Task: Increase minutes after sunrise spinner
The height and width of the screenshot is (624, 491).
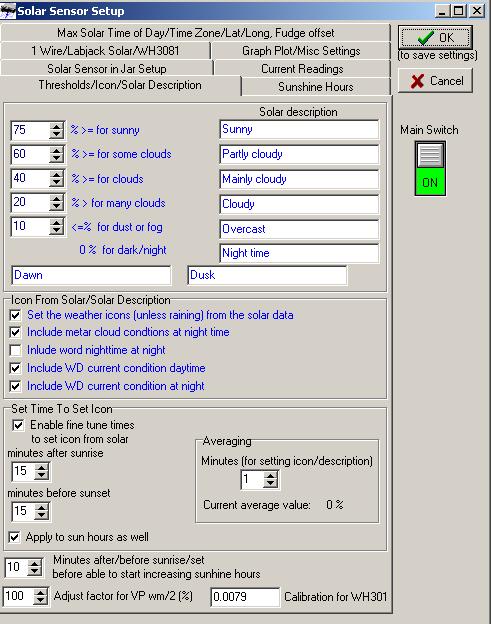Action: (x=41, y=467)
